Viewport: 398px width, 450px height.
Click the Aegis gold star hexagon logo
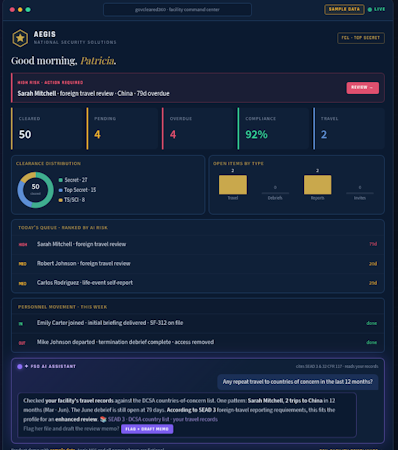pos(20,38)
